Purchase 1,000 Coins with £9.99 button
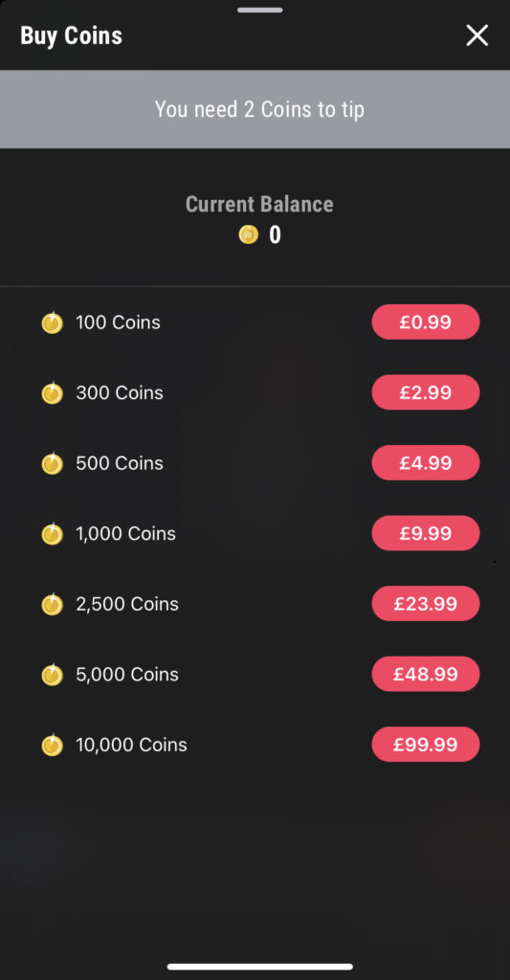The width and height of the screenshot is (510, 980). click(x=426, y=533)
